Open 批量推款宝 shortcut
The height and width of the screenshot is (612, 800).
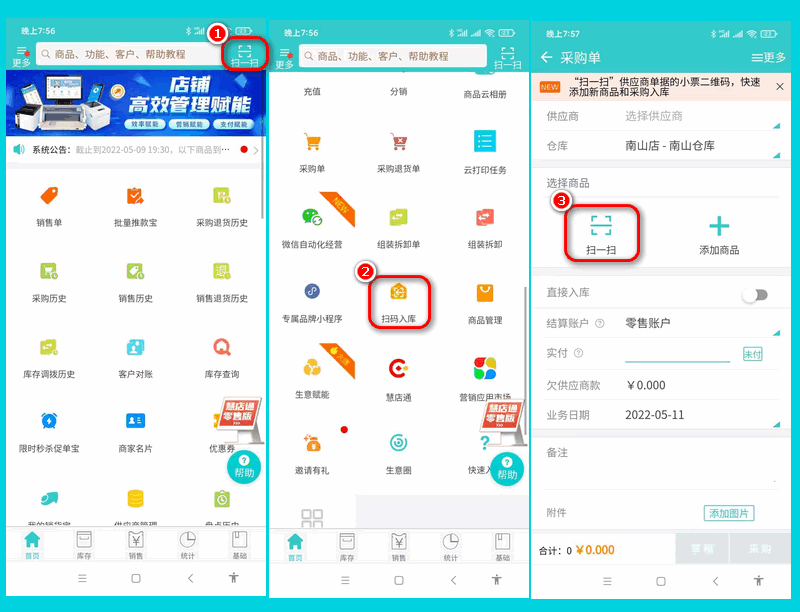coord(135,197)
